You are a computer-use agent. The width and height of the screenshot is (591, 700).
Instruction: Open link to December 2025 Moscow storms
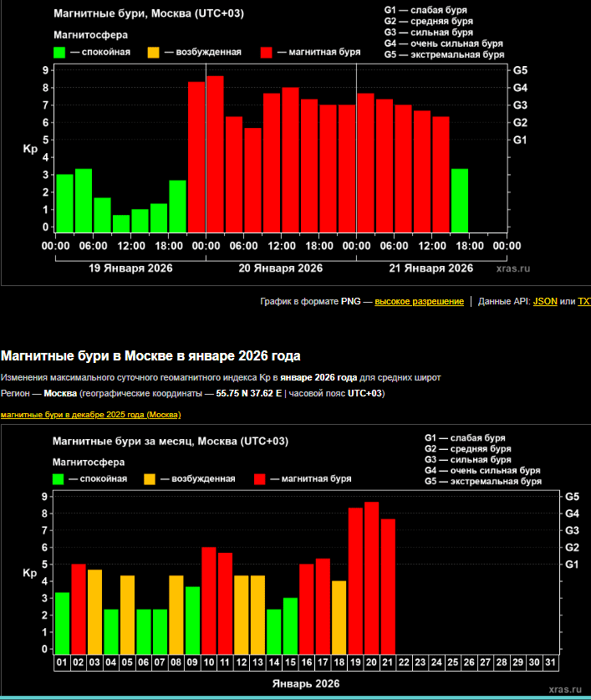pos(91,415)
